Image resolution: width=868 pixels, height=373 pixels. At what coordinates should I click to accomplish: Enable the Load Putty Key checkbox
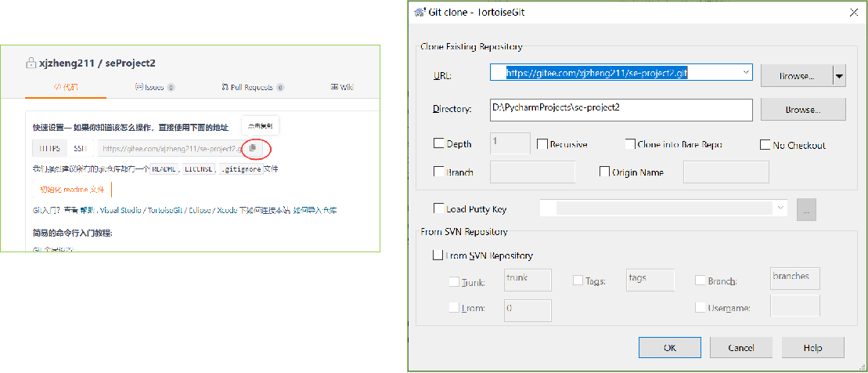pyautogui.click(x=438, y=208)
